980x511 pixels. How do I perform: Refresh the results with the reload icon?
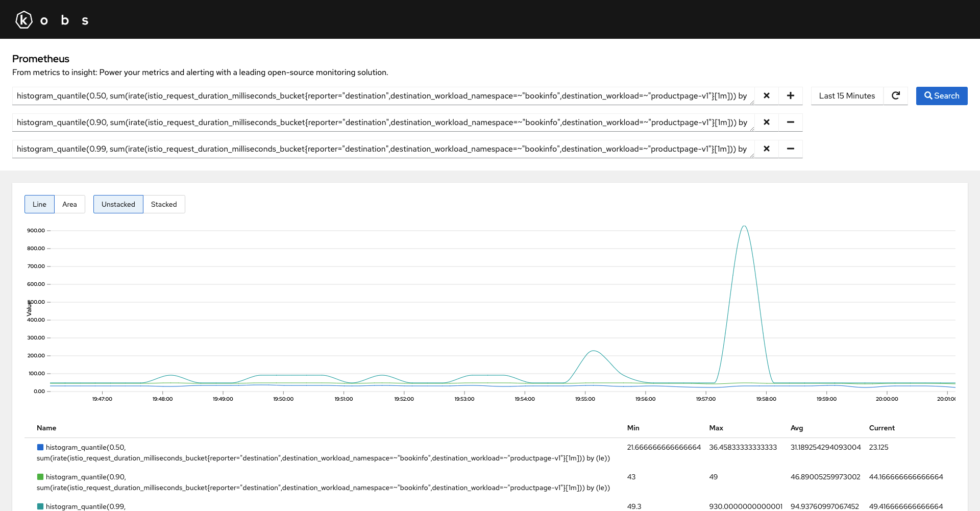(x=895, y=95)
